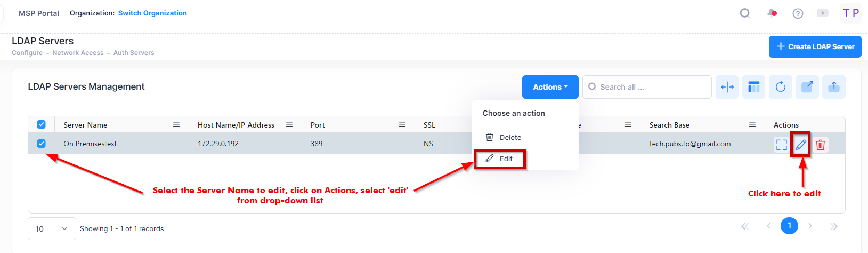Click the refresh table icon
This screenshot has height=253, width=868.
[x=781, y=87]
